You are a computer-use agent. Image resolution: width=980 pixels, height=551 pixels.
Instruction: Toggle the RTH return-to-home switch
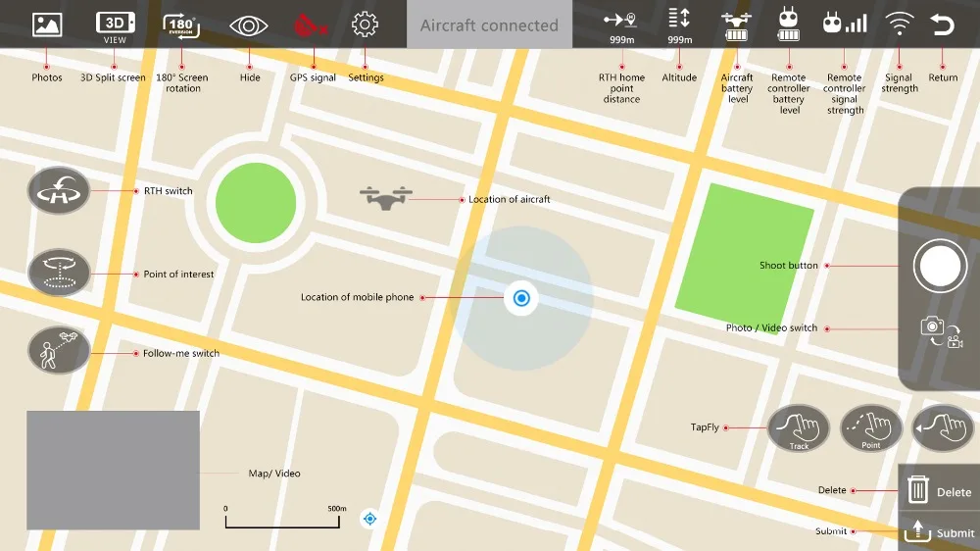click(59, 191)
